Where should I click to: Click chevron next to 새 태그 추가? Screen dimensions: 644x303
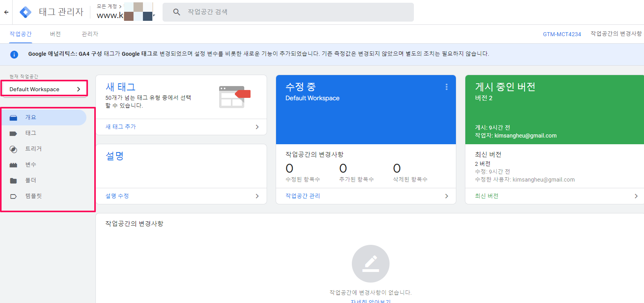point(257,127)
